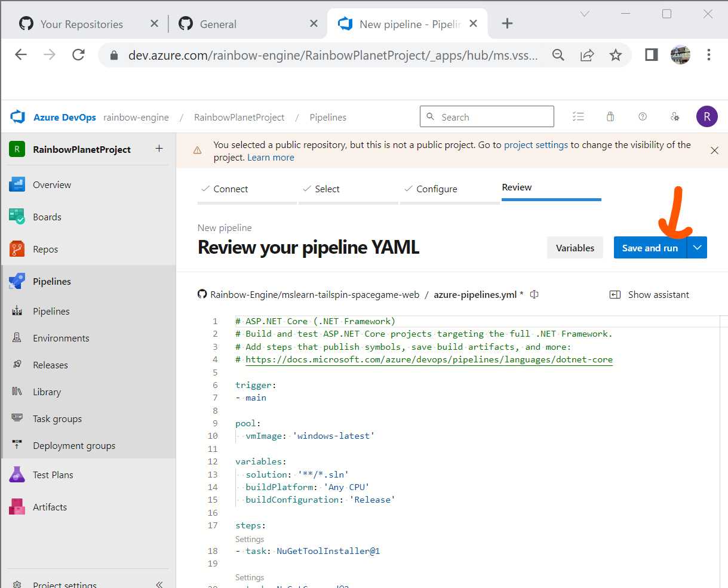Click the share page icon in address bar

(587, 55)
